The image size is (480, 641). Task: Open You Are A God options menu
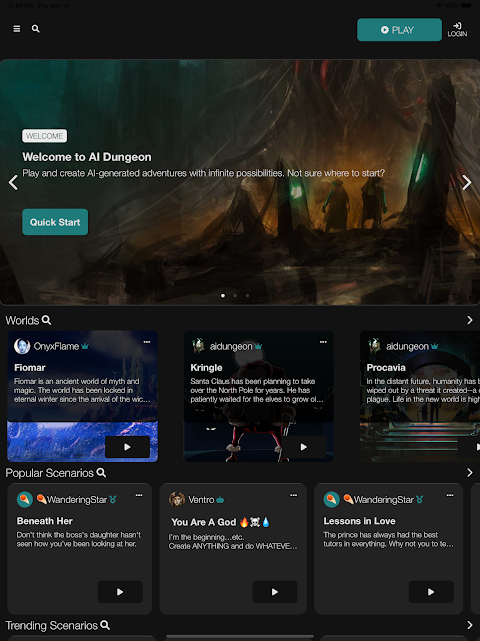[x=294, y=495]
